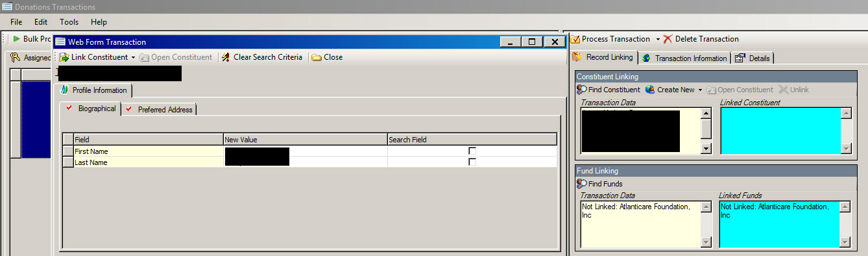Image resolution: width=868 pixels, height=256 pixels.
Task: Expand the Link Constituent dropdown arrow
Action: (x=133, y=57)
